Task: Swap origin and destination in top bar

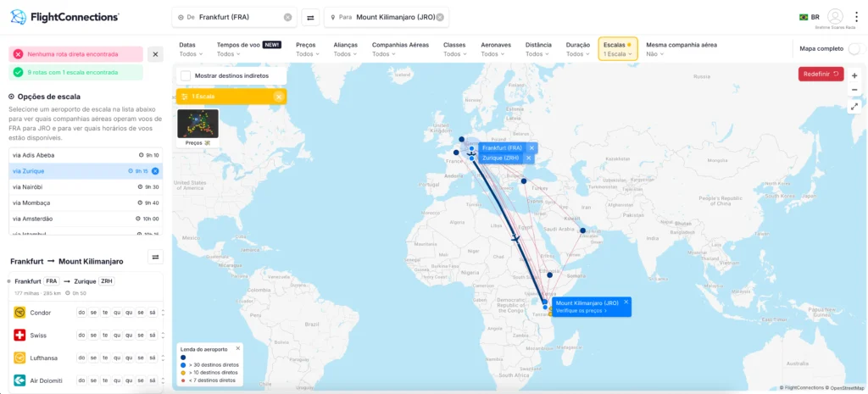Action: coord(310,17)
